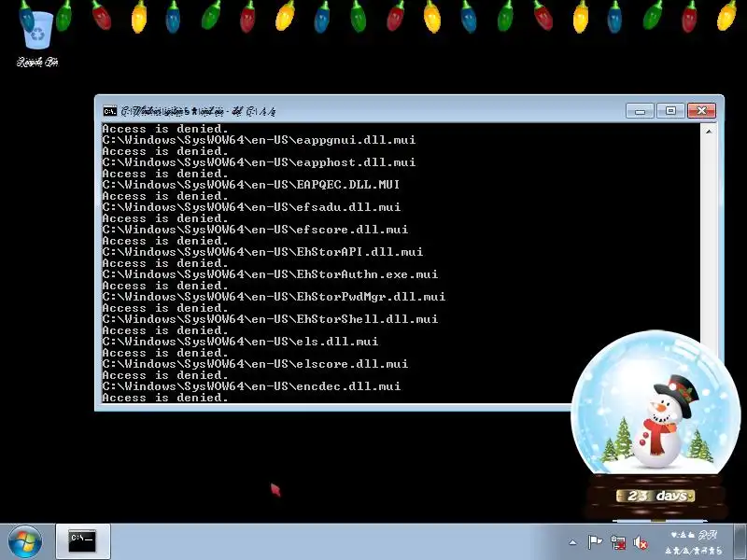
Task: Click the muted volume tray icon
Action: coord(641,542)
